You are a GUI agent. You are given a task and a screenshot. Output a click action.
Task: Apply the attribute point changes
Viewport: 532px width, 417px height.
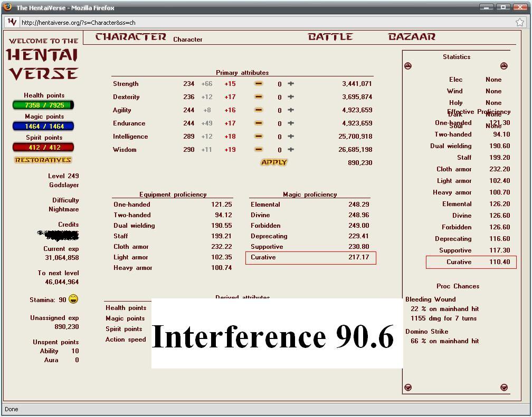(274, 162)
